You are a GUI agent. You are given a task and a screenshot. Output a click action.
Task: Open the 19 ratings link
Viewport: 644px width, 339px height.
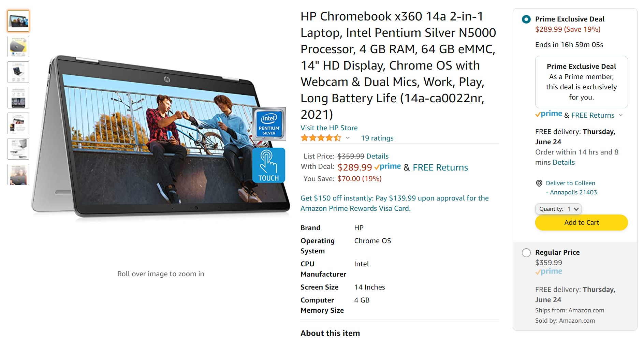point(377,138)
